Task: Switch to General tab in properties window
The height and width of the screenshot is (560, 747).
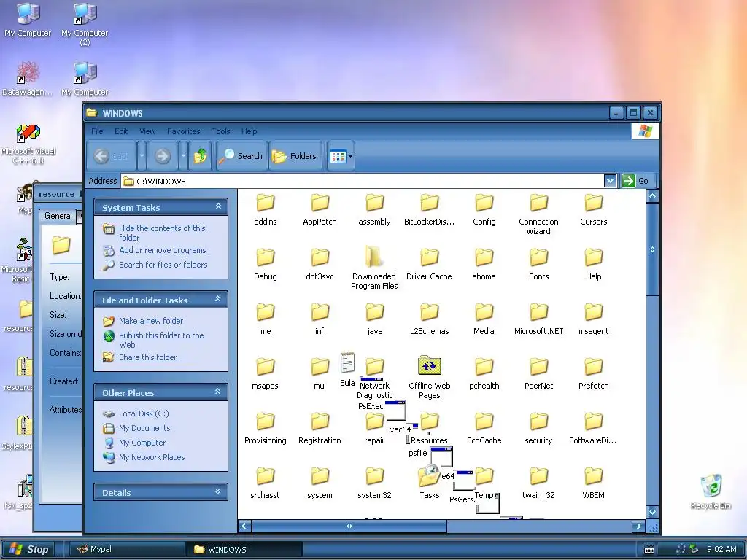Action: [x=58, y=216]
